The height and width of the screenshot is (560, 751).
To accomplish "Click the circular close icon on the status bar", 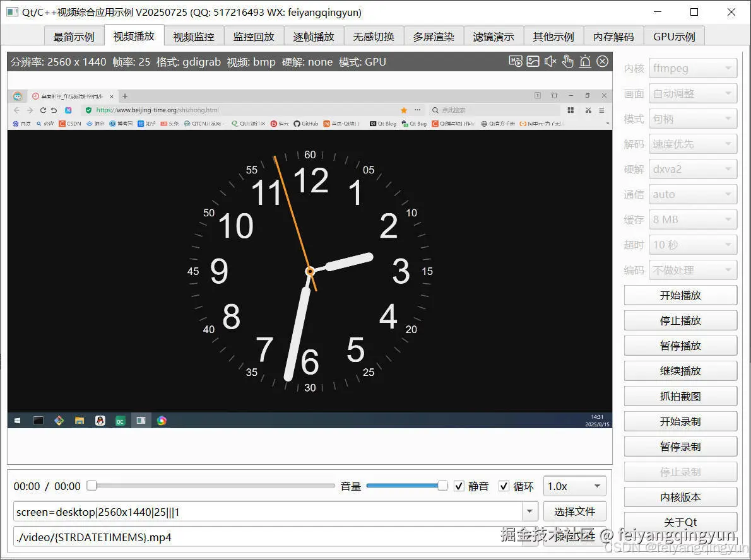I will tap(601, 61).
